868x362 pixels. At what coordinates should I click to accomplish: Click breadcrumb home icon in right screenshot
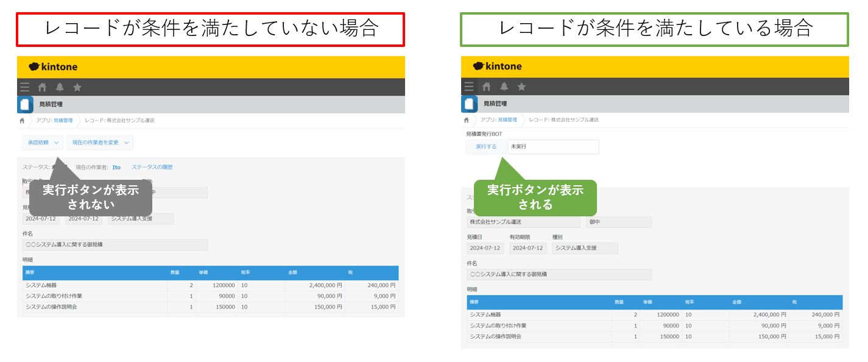[x=466, y=120]
